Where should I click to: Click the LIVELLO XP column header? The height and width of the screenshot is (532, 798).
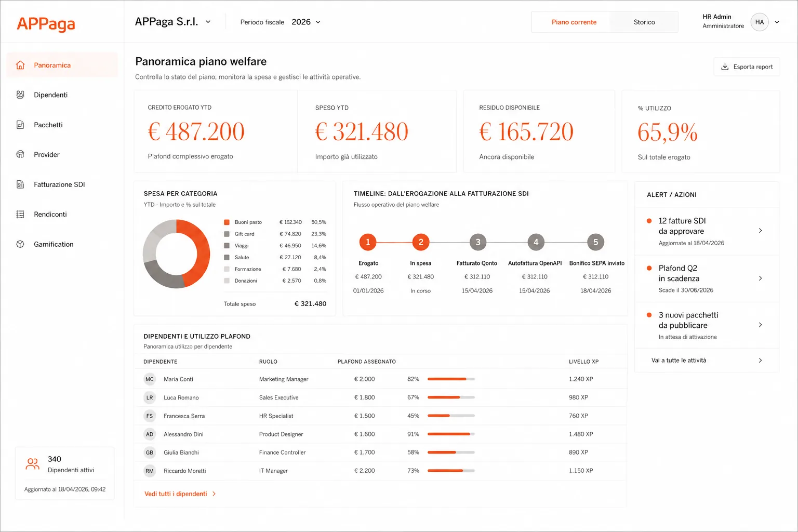click(583, 362)
